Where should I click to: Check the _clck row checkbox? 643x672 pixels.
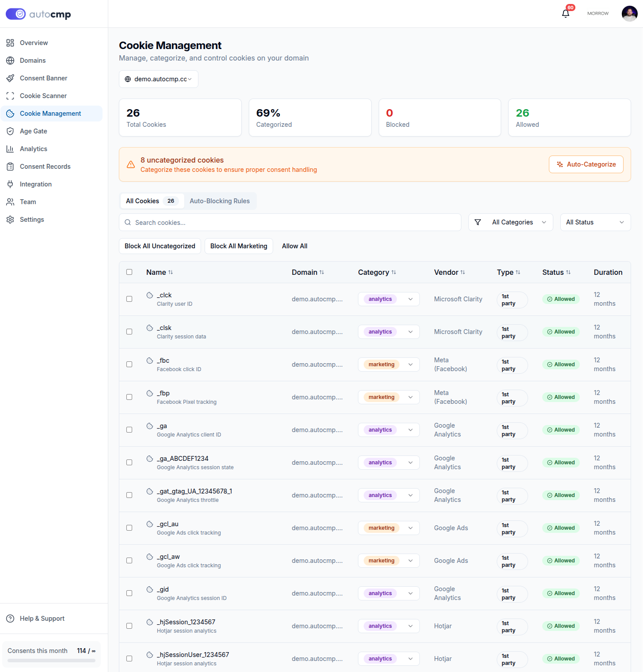pos(129,299)
